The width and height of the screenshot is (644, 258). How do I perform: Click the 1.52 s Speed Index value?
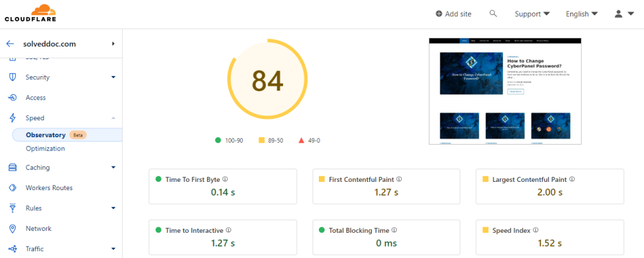[550, 243]
